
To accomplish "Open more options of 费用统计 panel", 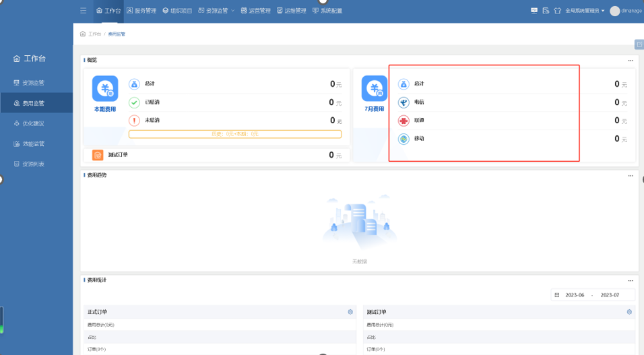I will 631,281.
